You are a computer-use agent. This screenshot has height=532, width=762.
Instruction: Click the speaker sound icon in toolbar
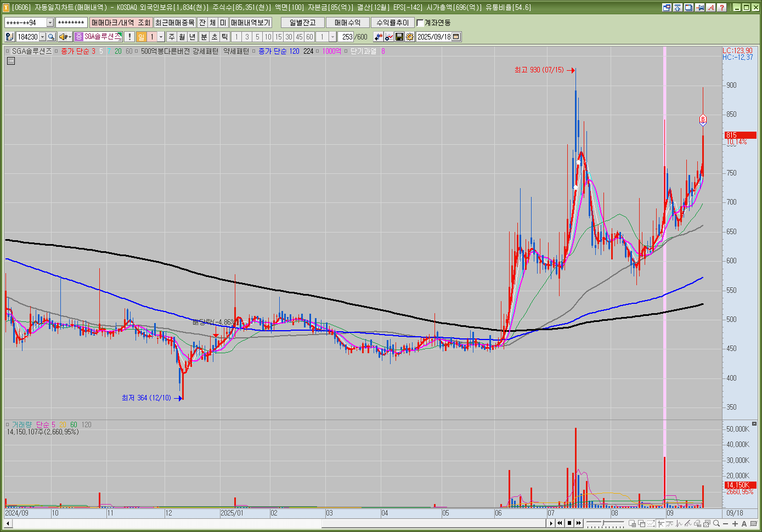click(x=63, y=37)
